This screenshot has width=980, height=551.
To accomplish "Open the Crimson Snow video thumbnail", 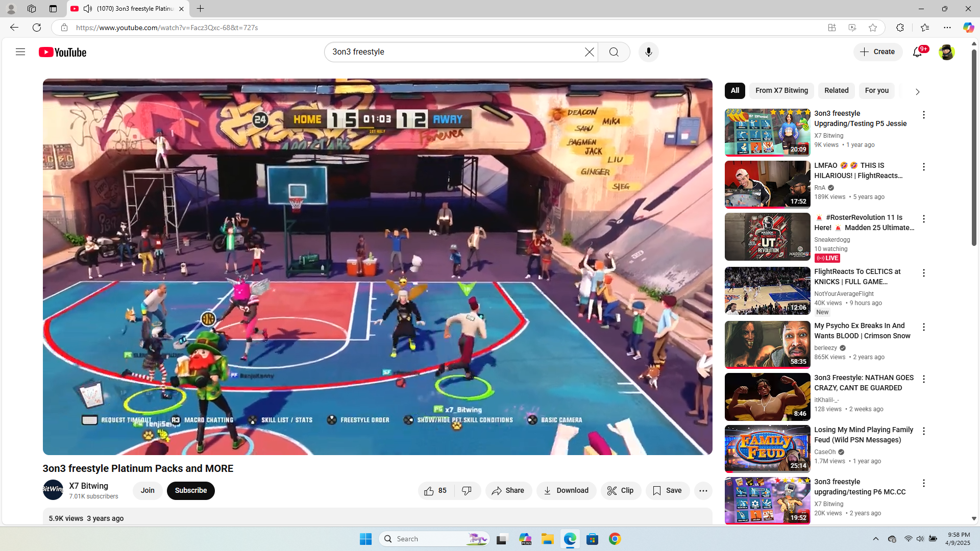I will (x=768, y=344).
